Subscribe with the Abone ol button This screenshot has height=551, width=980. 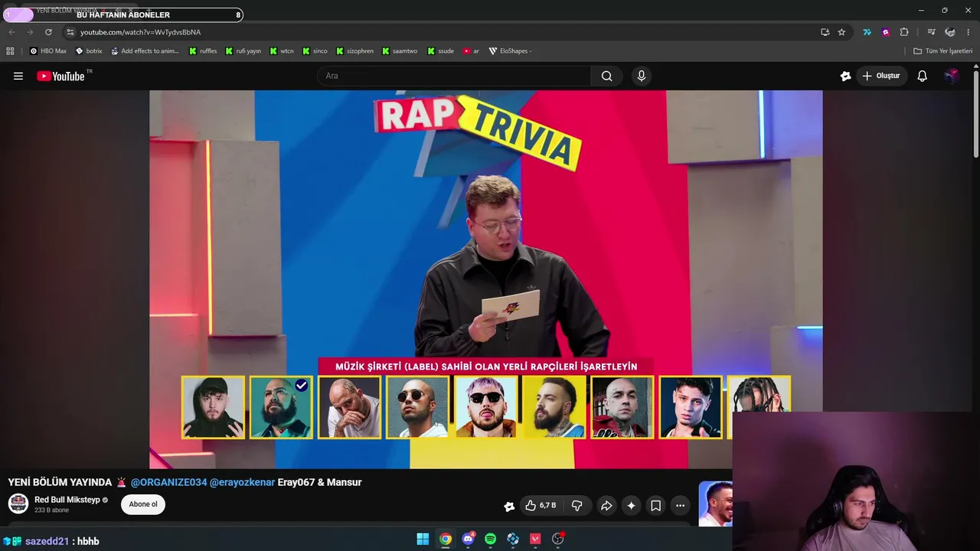(x=143, y=504)
